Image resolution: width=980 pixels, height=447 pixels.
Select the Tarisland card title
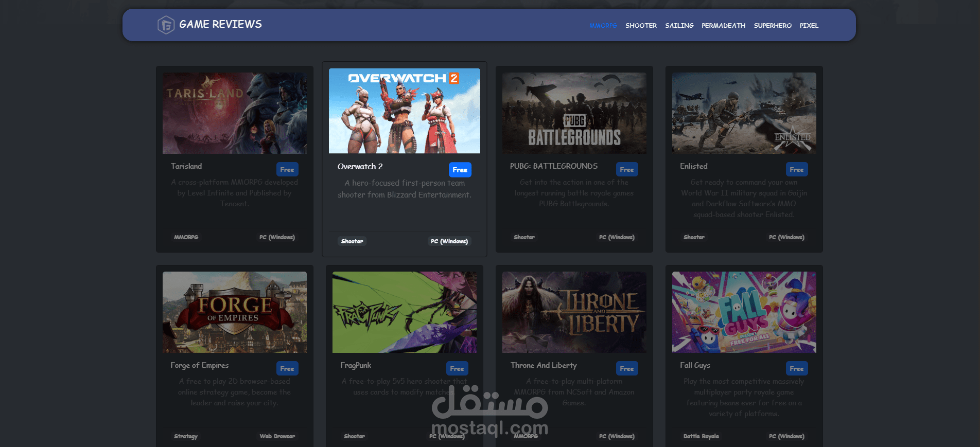(x=186, y=166)
